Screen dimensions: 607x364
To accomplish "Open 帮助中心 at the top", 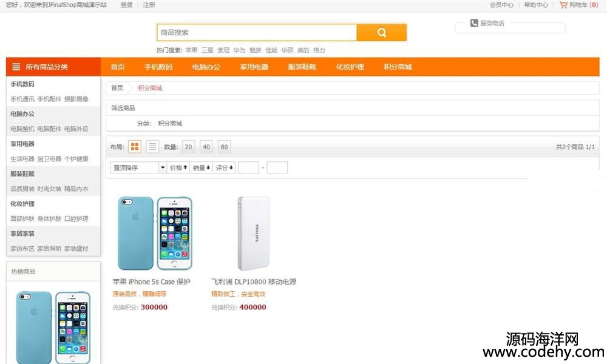I will [x=536, y=5].
